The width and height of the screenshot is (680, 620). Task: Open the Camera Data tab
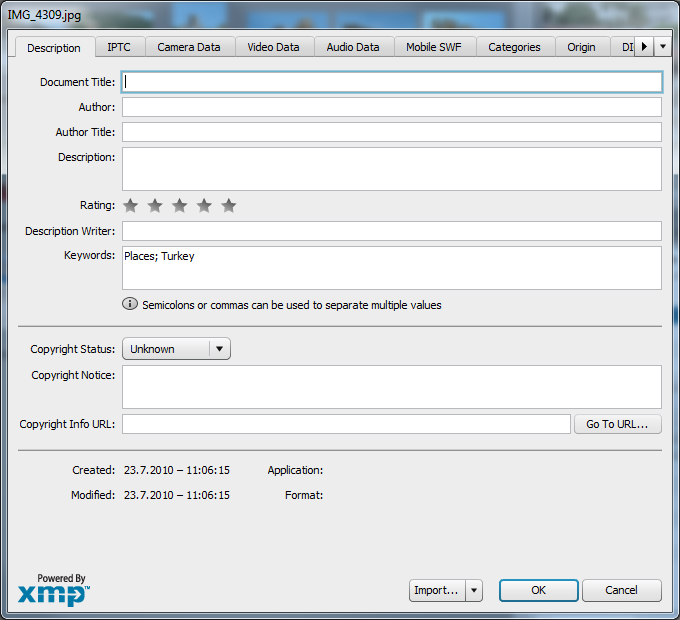tap(189, 47)
